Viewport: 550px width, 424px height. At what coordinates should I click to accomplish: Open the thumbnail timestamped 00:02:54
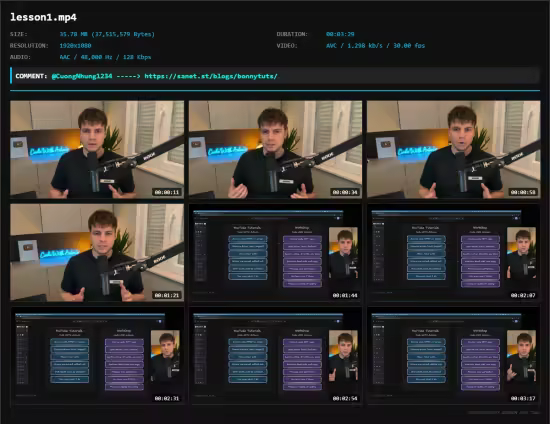point(275,356)
